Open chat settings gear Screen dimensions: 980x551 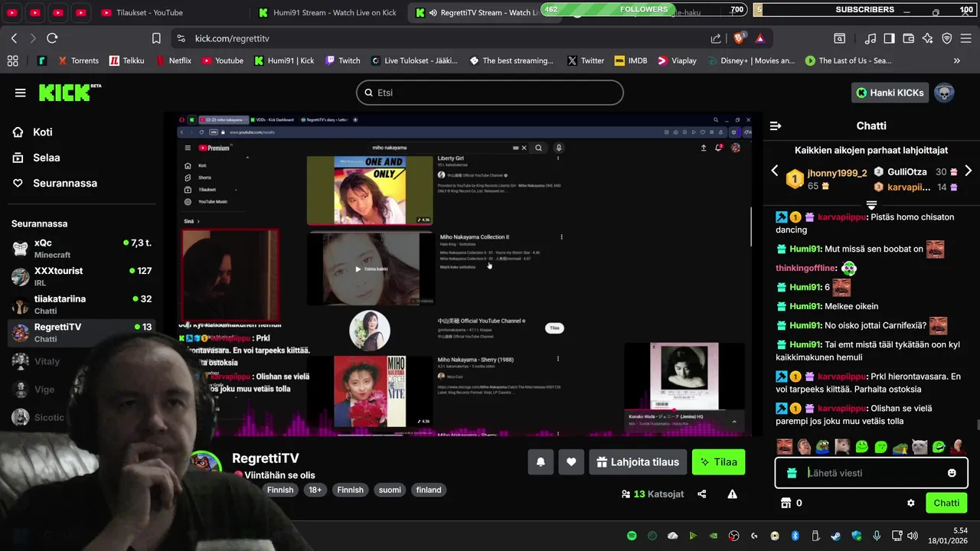(911, 503)
